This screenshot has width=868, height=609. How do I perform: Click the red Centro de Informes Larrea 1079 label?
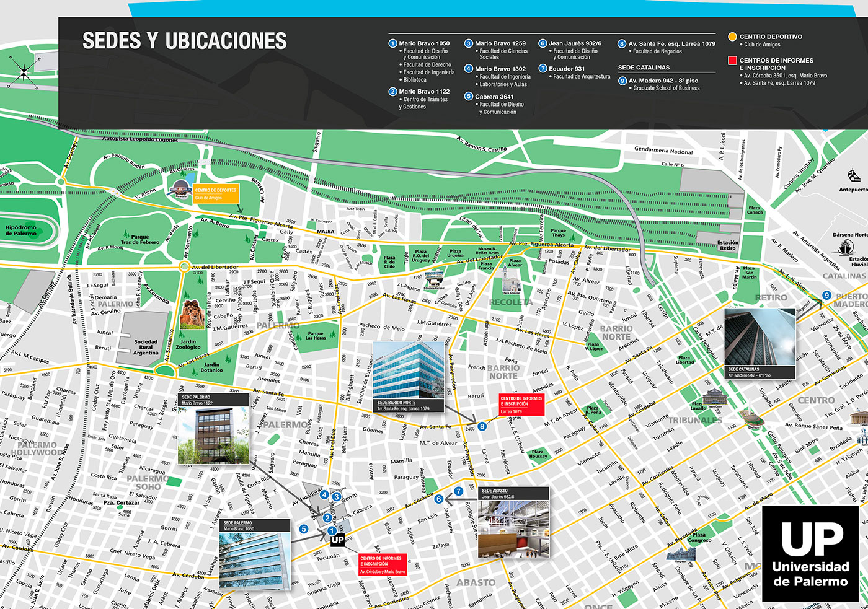(521, 405)
